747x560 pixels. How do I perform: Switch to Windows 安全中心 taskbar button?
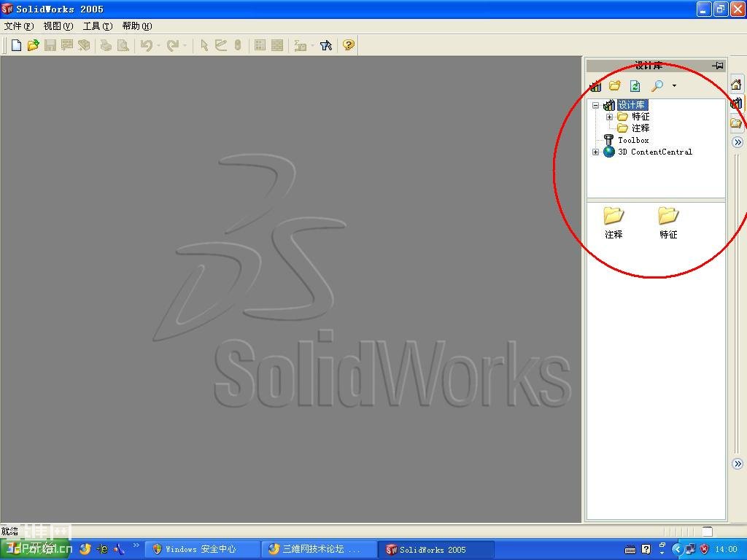coord(202,550)
